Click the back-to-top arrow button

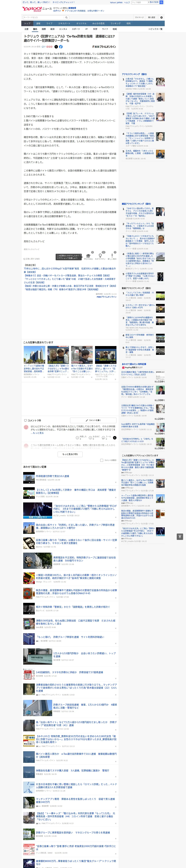(180, 537)
